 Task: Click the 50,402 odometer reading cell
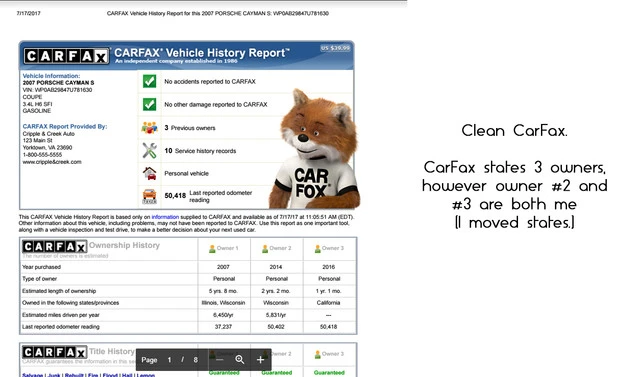coord(276,327)
